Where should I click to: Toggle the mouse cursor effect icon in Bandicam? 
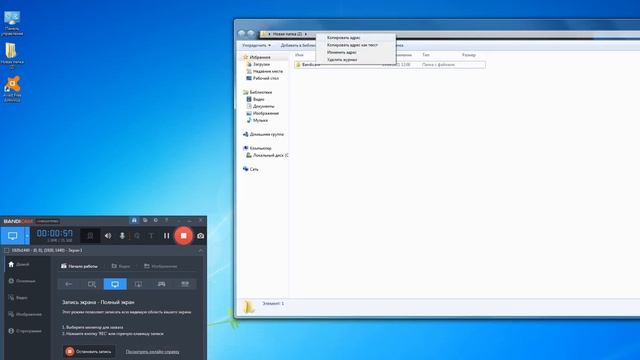pos(137,236)
